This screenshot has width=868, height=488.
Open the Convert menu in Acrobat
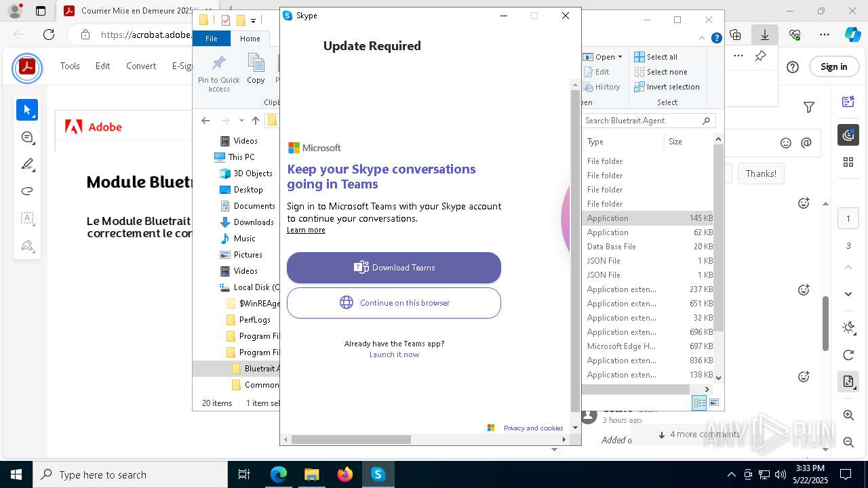(x=141, y=66)
